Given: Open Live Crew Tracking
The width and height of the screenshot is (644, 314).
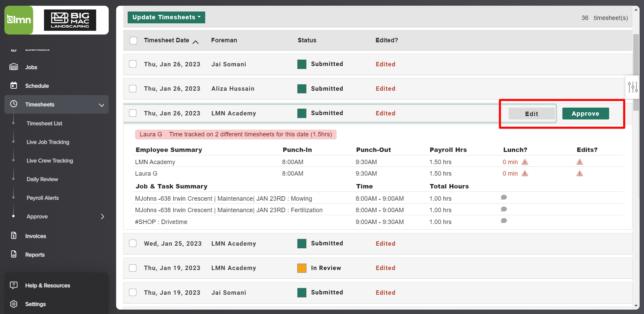Looking at the screenshot, I should point(50,161).
